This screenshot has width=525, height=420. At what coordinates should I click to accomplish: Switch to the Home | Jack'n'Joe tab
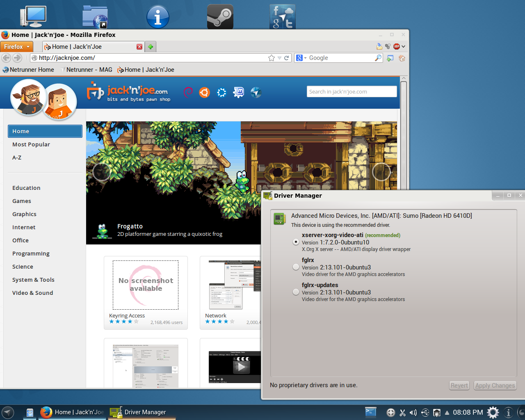(94, 47)
